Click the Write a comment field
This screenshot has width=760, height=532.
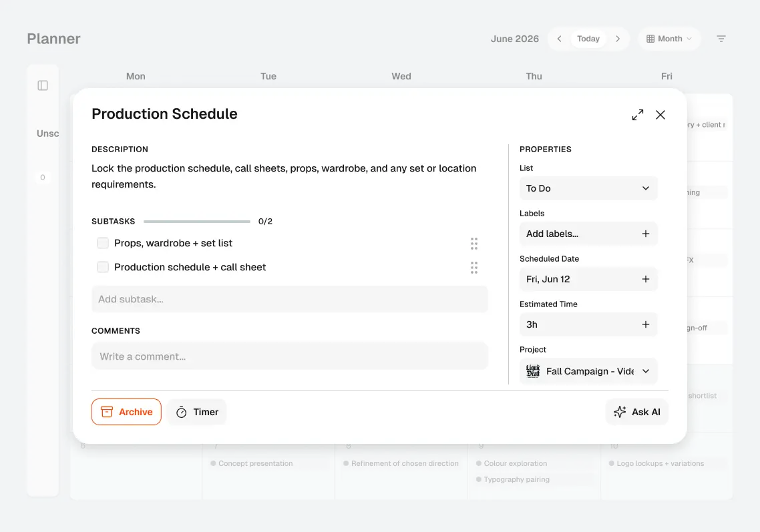289,356
